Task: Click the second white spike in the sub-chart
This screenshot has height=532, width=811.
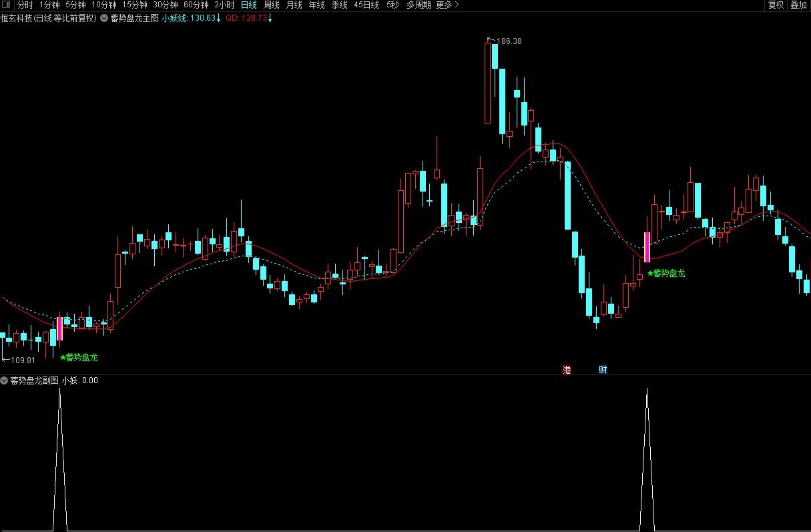Action: pyautogui.click(x=647, y=460)
